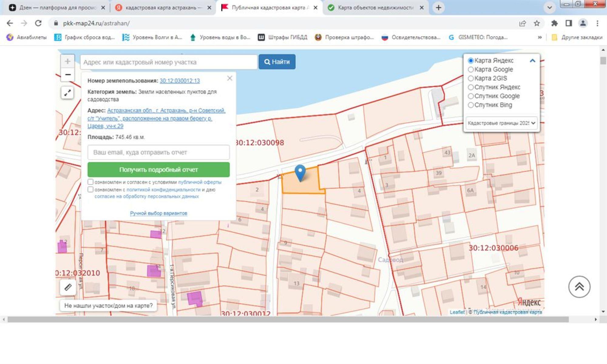Collapse the map layers panel with the chevron
This screenshot has width=607, height=364.
click(533, 61)
